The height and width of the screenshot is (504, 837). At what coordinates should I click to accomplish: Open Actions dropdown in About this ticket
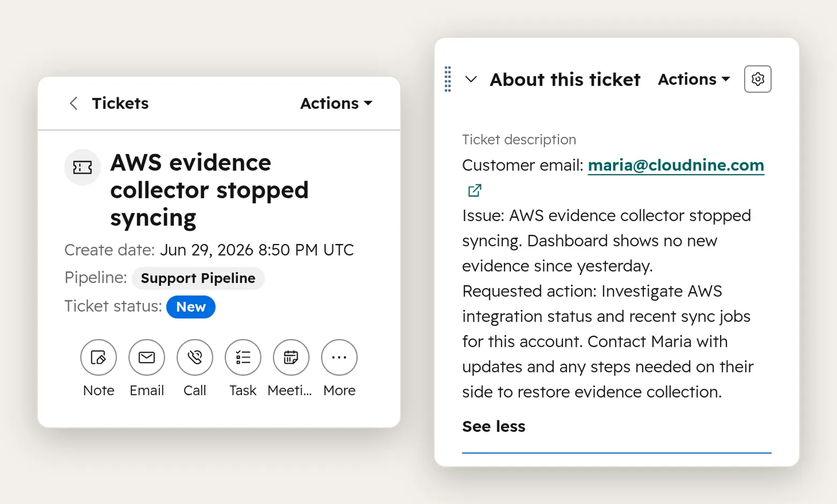pyautogui.click(x=694, y=79)
